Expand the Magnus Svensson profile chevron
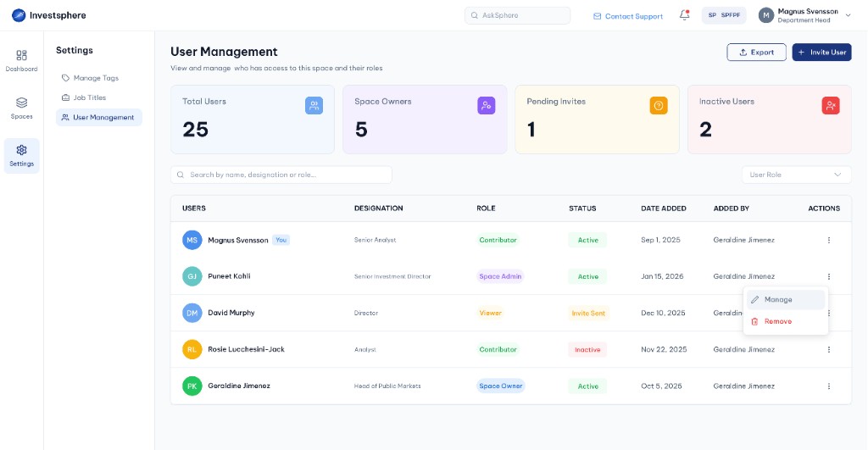 (x=848, y=15)
